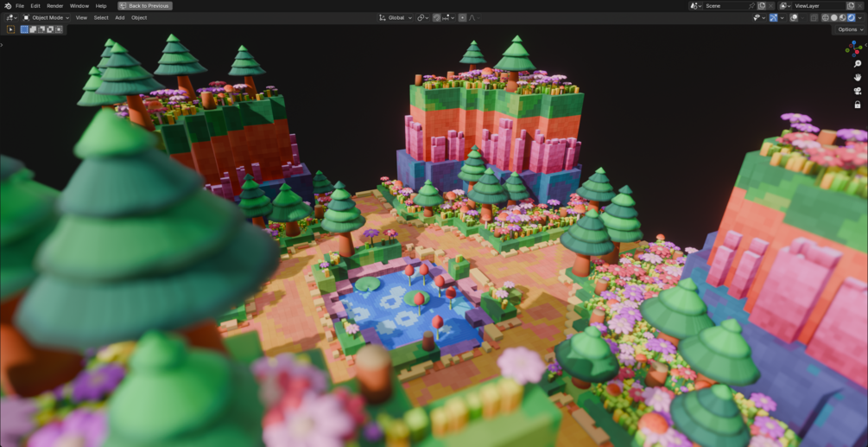Remove the ViewLayer
The height and width of the screenshot is (447, 868).
[859, 5]
